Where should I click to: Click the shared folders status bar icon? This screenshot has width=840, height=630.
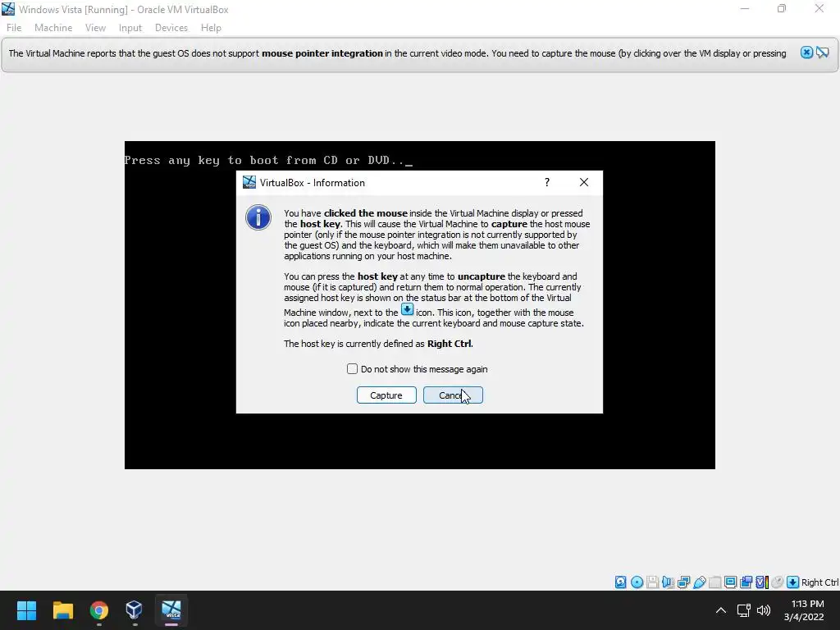coord(714,582)
